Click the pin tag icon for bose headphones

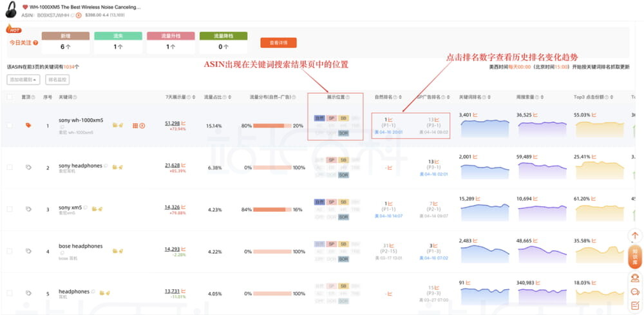[28, 251]
